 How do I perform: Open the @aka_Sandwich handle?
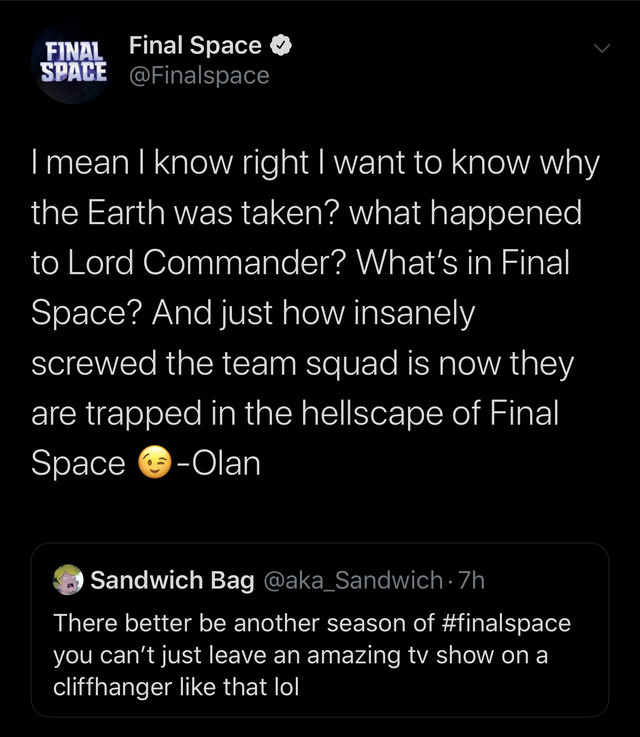[350, 580]
